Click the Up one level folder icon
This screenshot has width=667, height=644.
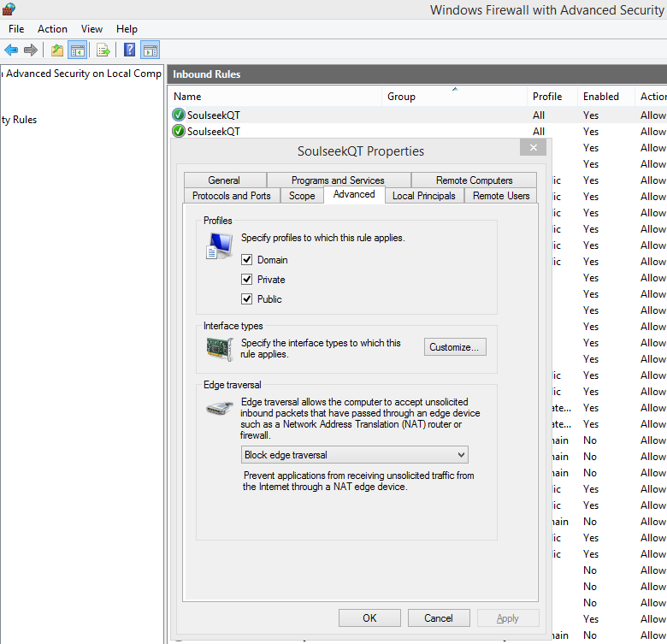(x=57, y=50)
